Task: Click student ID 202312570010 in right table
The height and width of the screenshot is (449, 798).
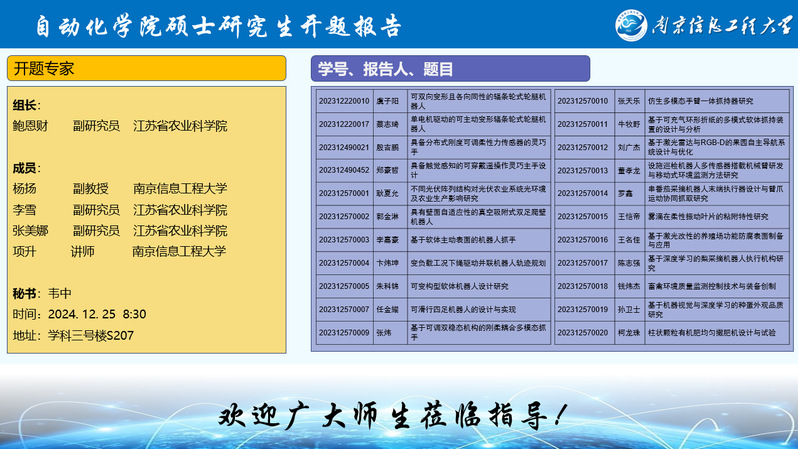Action: pos(583,101)
